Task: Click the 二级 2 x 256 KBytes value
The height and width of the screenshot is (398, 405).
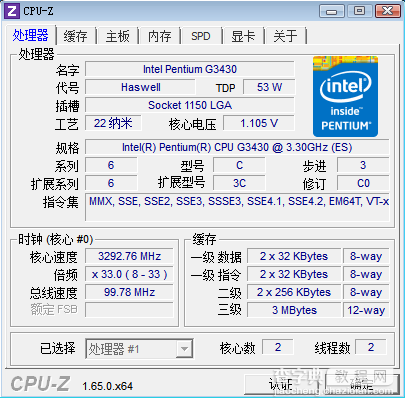Action: pos(294,292)
